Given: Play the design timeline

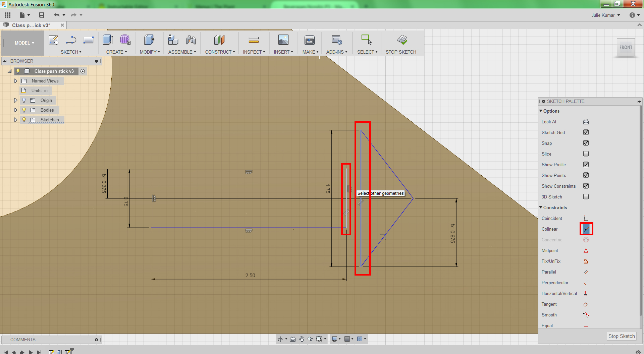Looking at the screenshot, I should click(31, 352).
